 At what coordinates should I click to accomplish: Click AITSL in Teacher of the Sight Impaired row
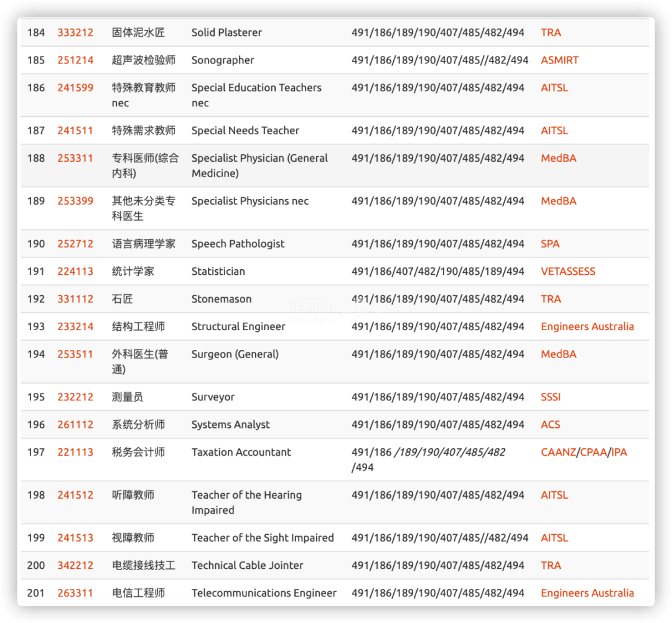(x=554, y=538)
